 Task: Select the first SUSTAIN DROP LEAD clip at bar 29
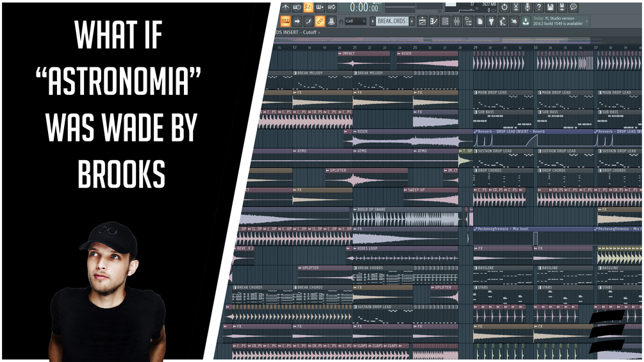(x=503, y=158)
